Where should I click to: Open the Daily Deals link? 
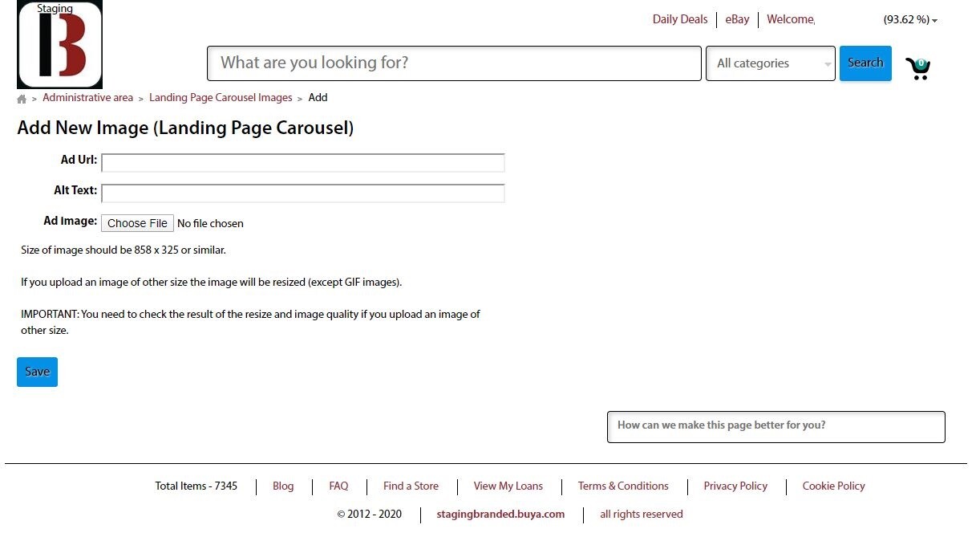coord(680,19)
